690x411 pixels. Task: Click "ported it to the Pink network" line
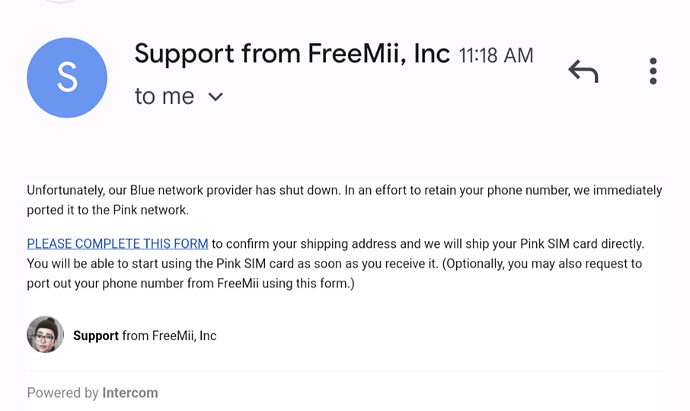point(108,210)
